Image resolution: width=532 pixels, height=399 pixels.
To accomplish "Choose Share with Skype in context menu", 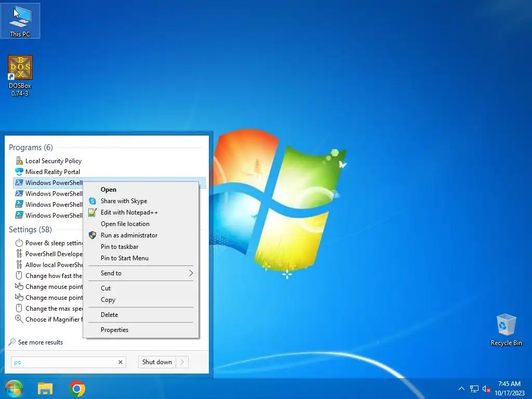I will click(x=141, y=201).
